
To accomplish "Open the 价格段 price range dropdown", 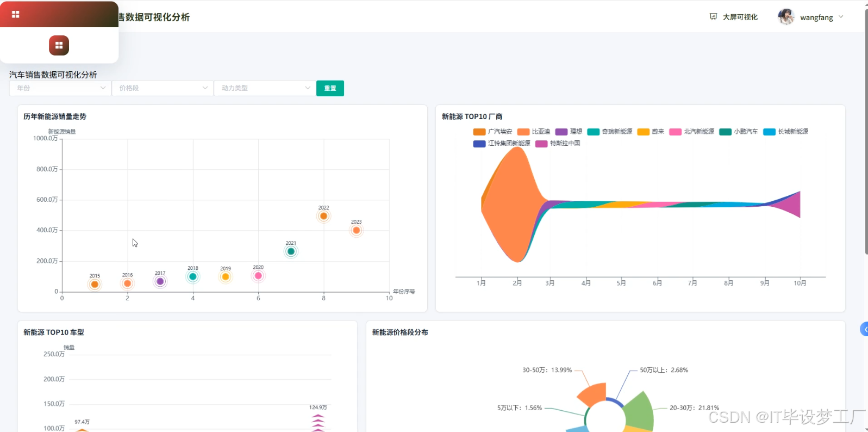I will pos(162,88).
